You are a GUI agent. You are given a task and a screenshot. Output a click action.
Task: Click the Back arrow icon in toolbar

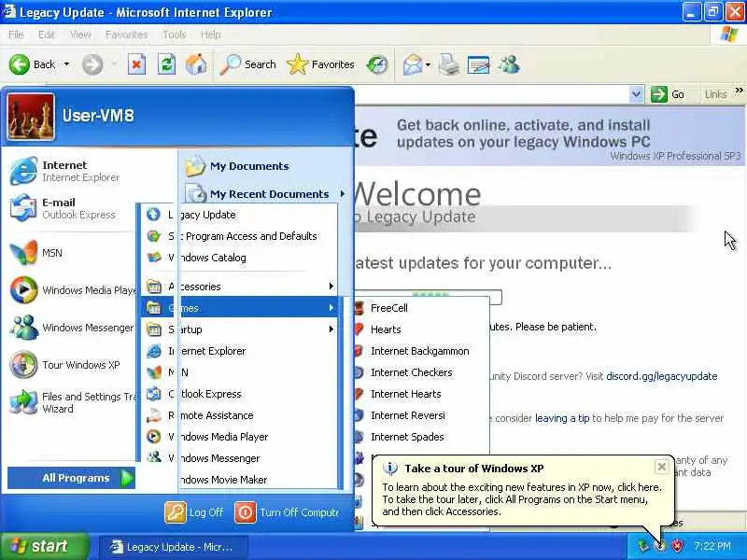tap(19, 64)
